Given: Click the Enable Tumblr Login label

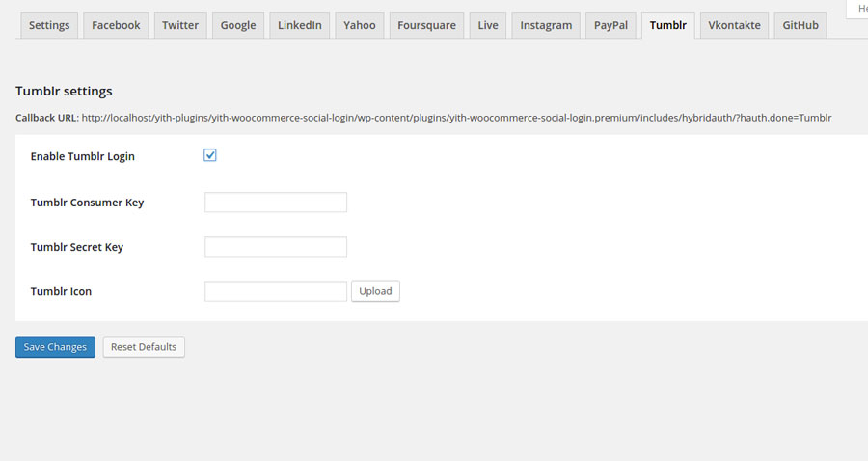Looking at the screenshot, I should [83, 156].
